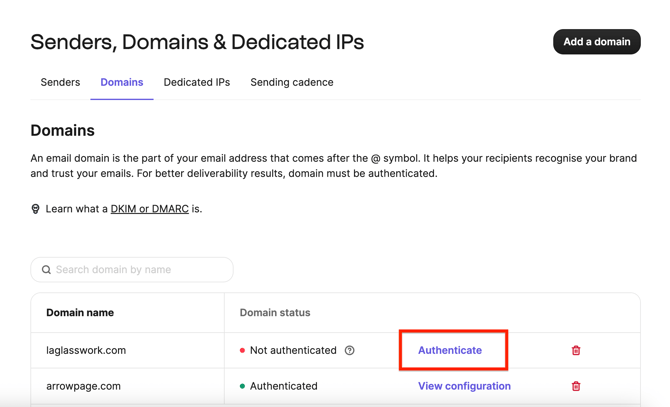Open the DKIM or DMARC link
Screen dimensions: 670x407
150,209
